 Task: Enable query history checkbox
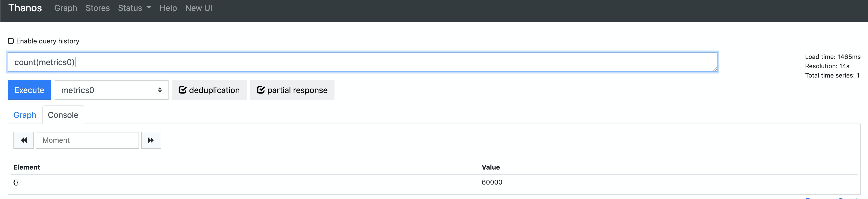point(11,41)
